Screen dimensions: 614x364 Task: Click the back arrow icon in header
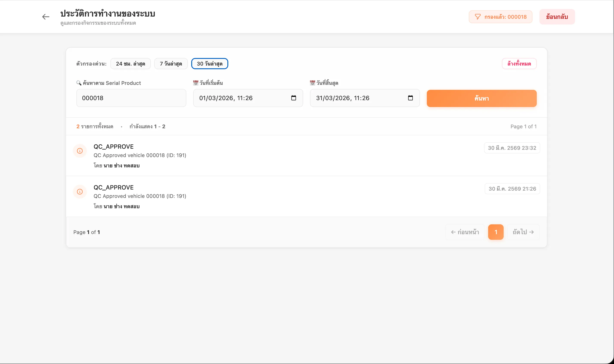[x=46, y=17]
